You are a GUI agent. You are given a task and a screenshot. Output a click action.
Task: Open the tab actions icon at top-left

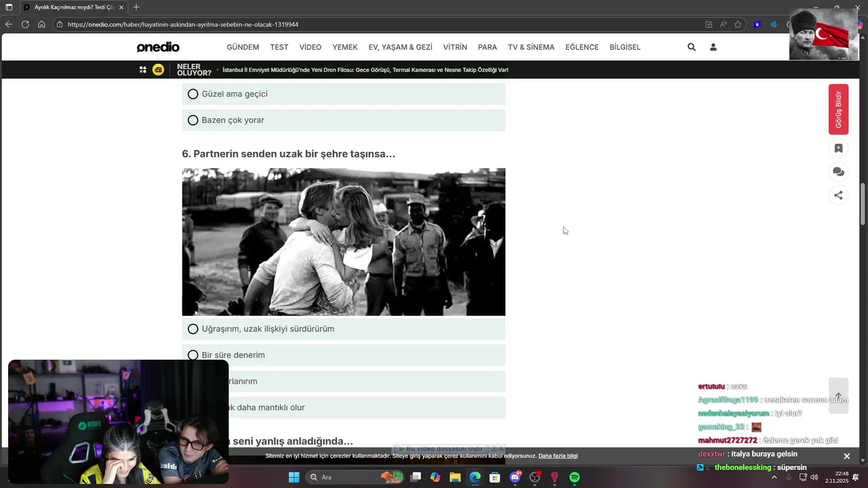tap(9, 7)
